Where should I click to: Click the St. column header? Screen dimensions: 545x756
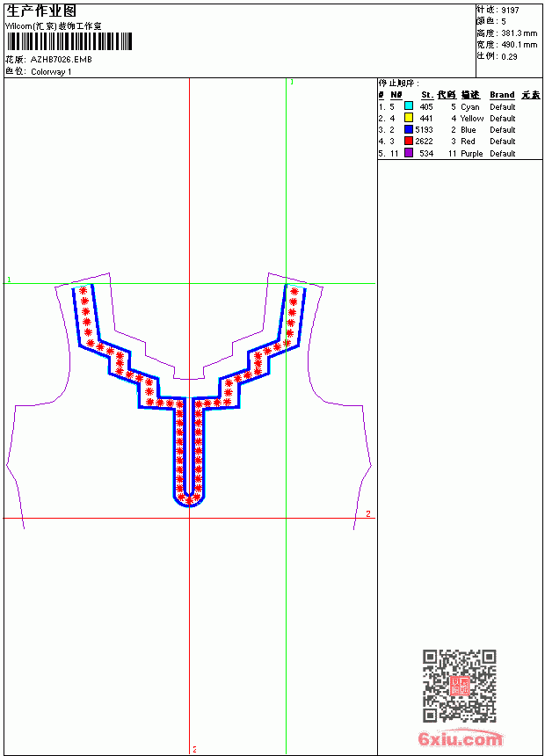pyautogui.click(x=427, y=95)
